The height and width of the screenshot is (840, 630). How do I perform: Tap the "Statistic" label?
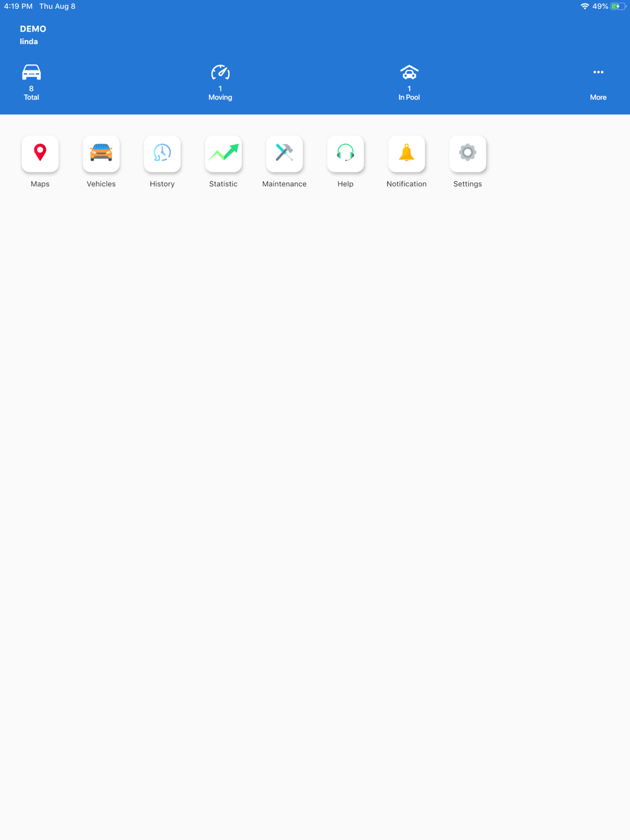(223, 184)
